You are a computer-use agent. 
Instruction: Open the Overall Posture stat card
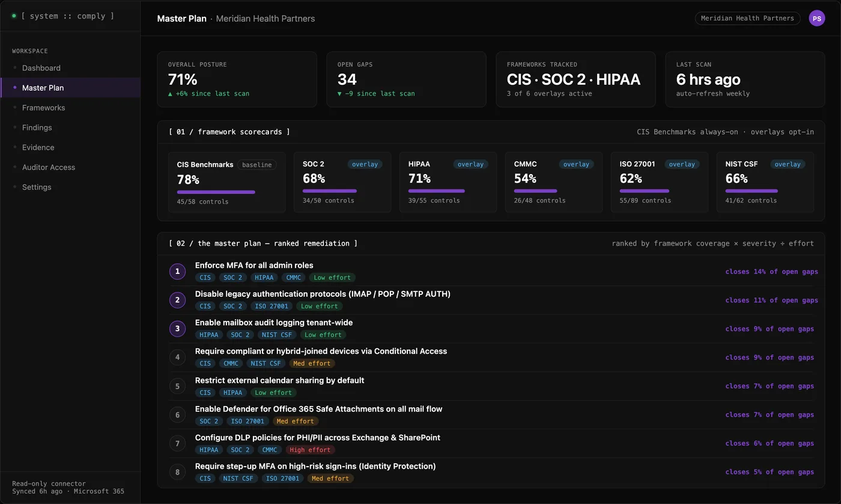237,79
